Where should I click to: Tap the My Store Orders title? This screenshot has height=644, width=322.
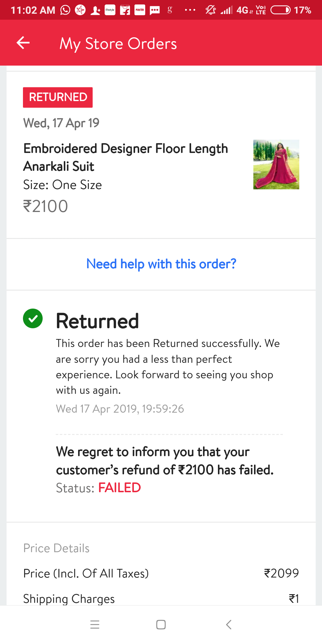118,44
